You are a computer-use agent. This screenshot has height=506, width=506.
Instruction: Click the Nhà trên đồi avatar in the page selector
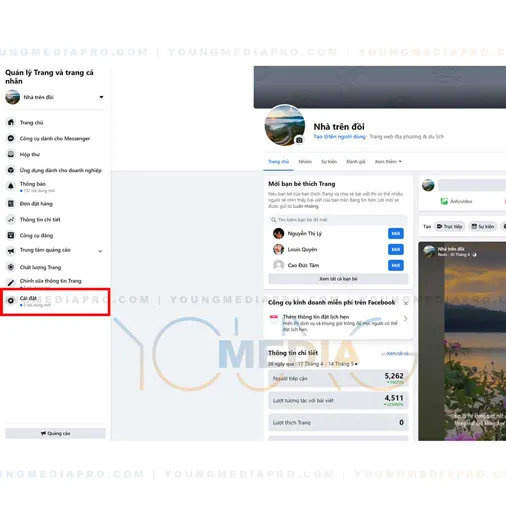coord(13,97)
